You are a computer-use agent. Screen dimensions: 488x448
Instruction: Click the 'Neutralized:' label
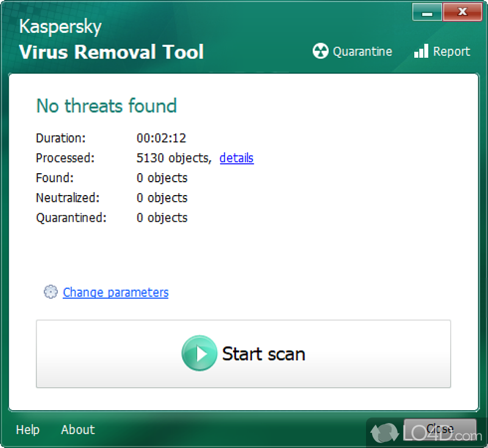coord(68,197)
